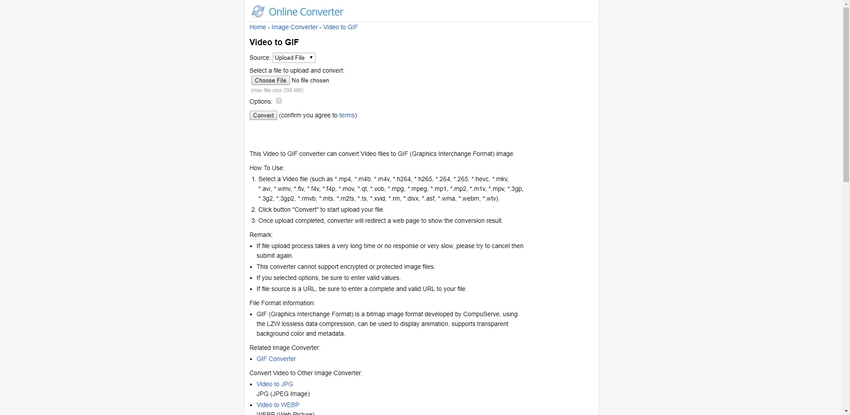Click the 'How To Use' heading
Image resolution: width=850 pixels, height=415 pixels.
point(267,168)
